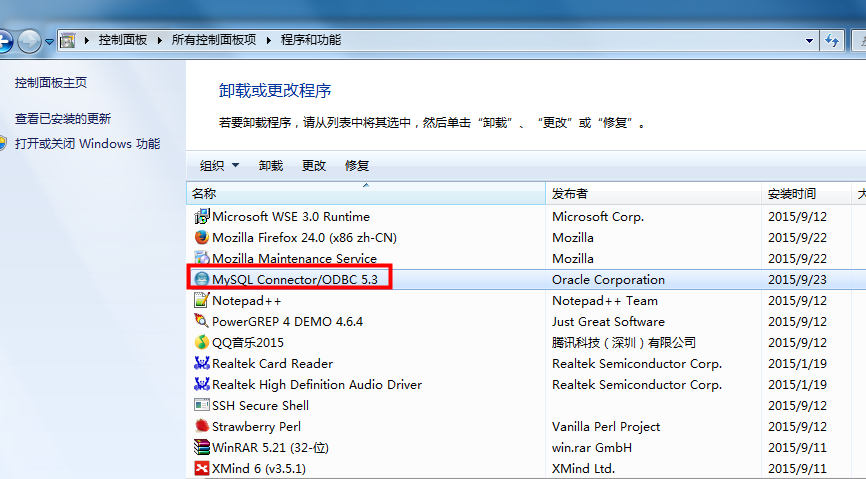
Task: Select QQ音乐2015 entry name
Action: coord(248,343)
